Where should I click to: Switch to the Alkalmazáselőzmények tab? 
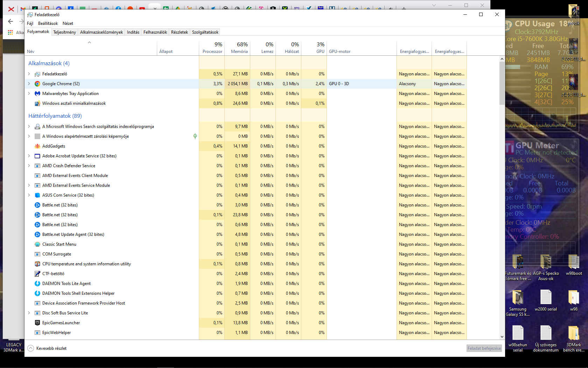point(101,32)
